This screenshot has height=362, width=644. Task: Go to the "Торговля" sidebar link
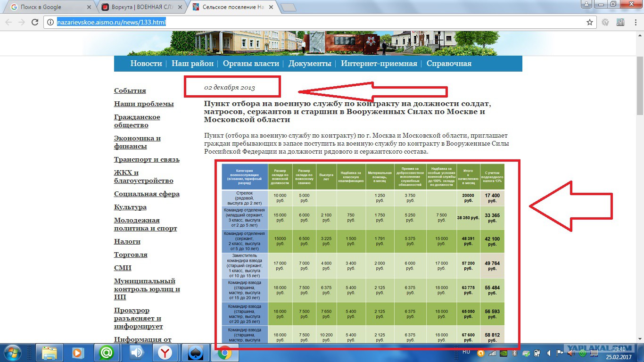click(x=131, y=255)
